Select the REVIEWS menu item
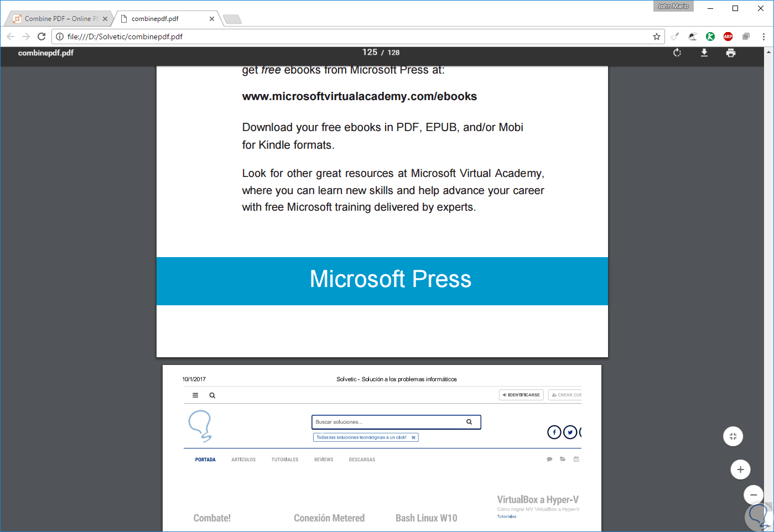 324,460
